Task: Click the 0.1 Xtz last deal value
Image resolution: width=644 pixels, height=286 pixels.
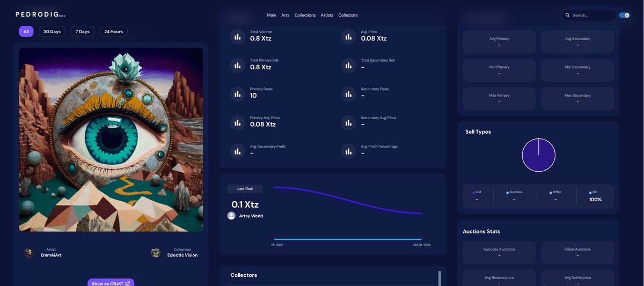Action: pyautogui.click(x=245, y=204)
